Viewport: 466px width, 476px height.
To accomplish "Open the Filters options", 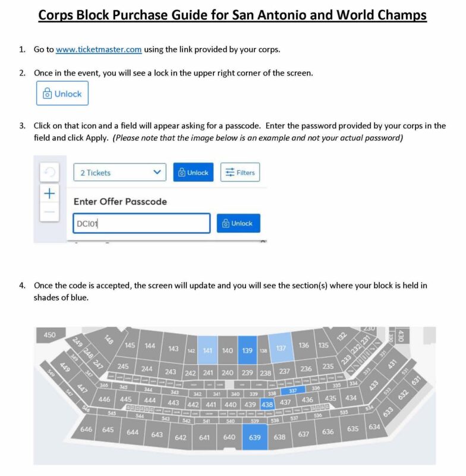I will [240, 173].
